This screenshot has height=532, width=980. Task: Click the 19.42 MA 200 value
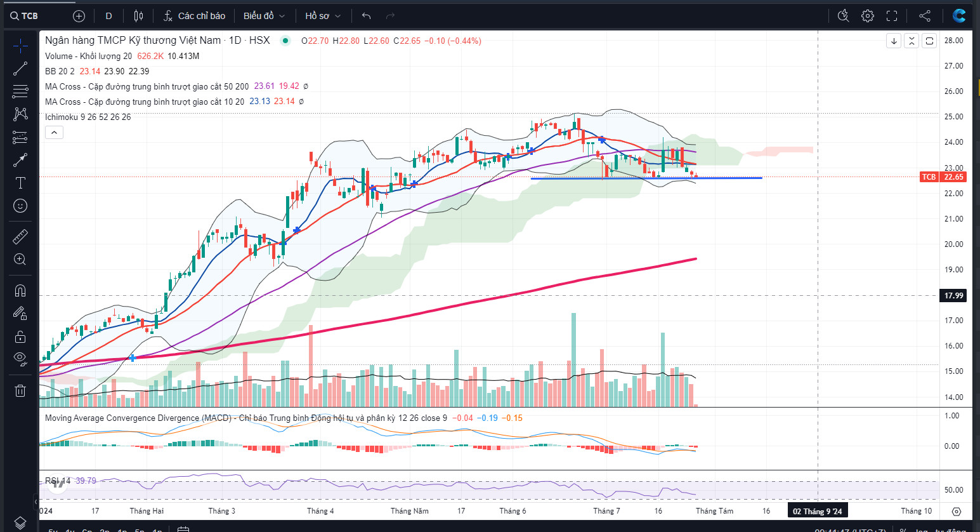pyautogui.click(x=289, y=86)
